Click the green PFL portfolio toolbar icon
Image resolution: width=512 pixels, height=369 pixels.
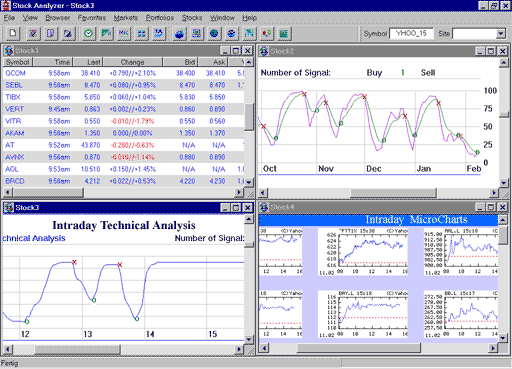click(x=106, y=33)
